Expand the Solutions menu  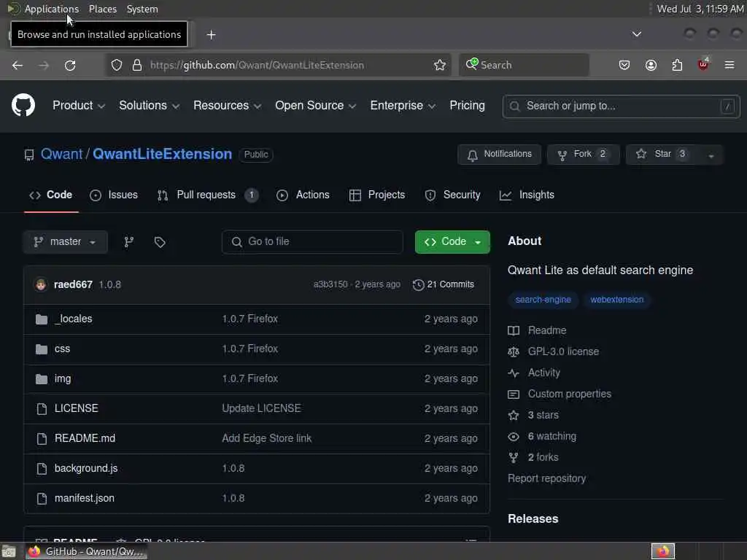[149, 106]
